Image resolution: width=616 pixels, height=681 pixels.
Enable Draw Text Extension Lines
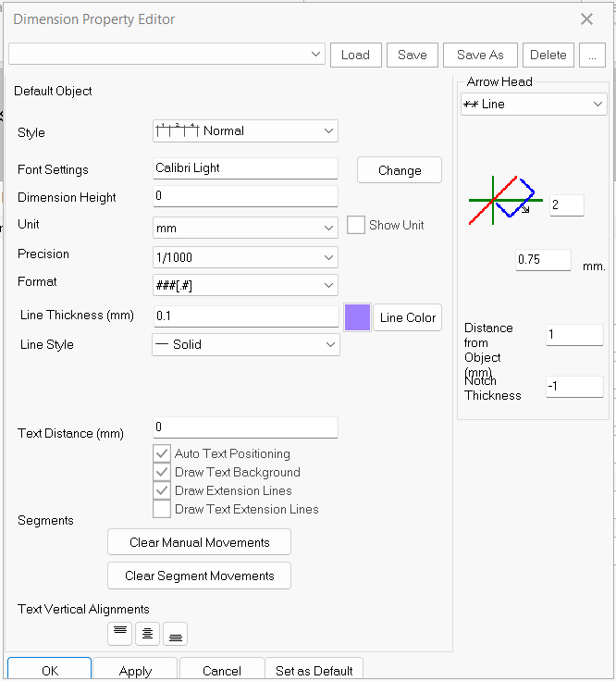pos(162,509)
